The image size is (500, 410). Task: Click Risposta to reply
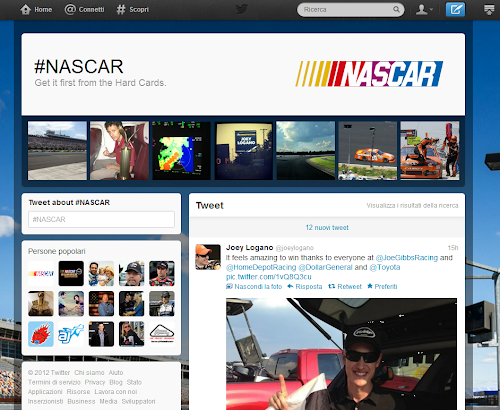tap(305, 287)
